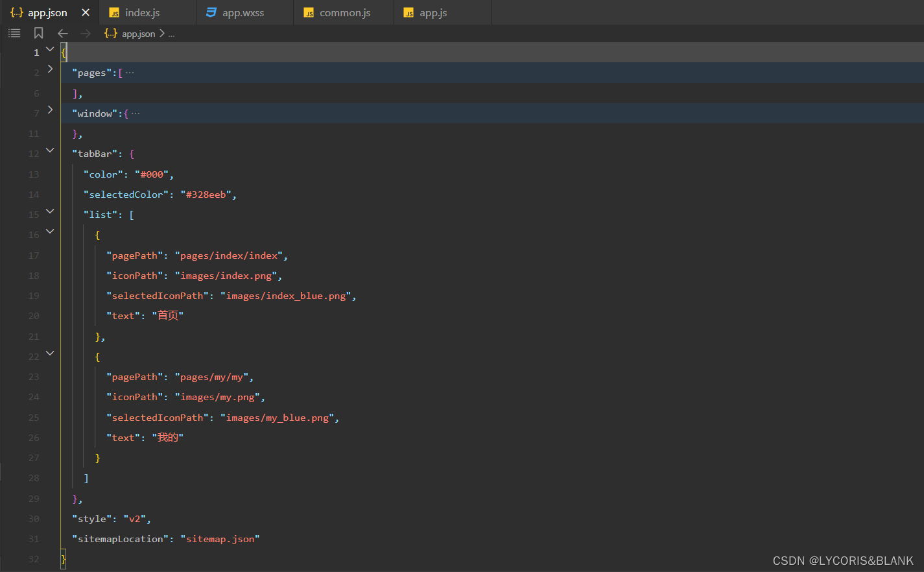This screenshot has height=572, width=924.
Task: Click the JSON file icon on app.json tab
Action: [17, 12]
